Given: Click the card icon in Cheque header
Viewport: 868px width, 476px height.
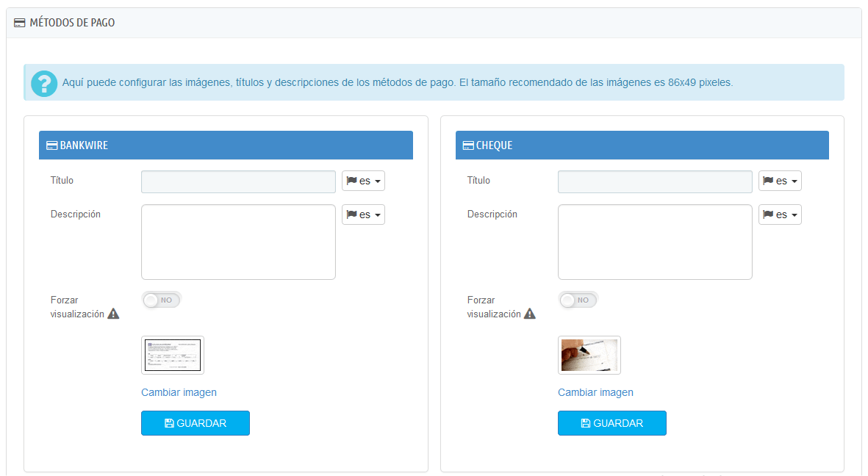Looking at the screenshot, I should (x=468, y=145).
